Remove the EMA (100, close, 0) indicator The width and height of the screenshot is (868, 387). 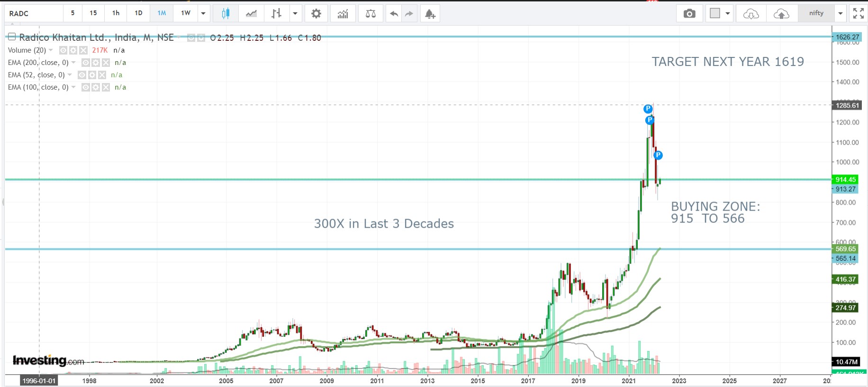click(x=106, y=87)
